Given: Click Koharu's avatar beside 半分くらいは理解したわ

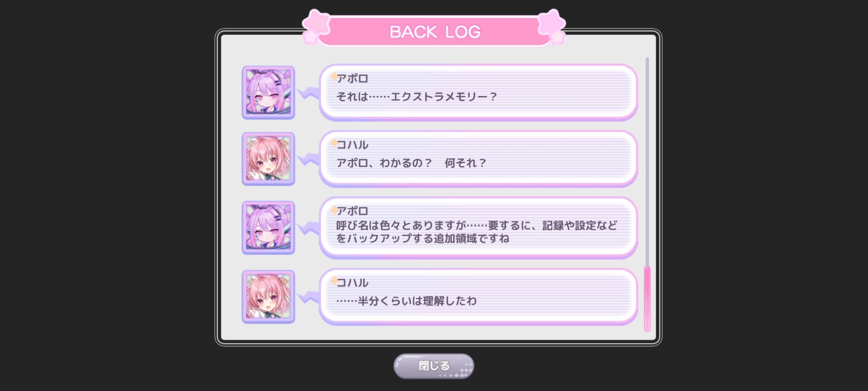Looking at the screenshot, I should (268, 297).
